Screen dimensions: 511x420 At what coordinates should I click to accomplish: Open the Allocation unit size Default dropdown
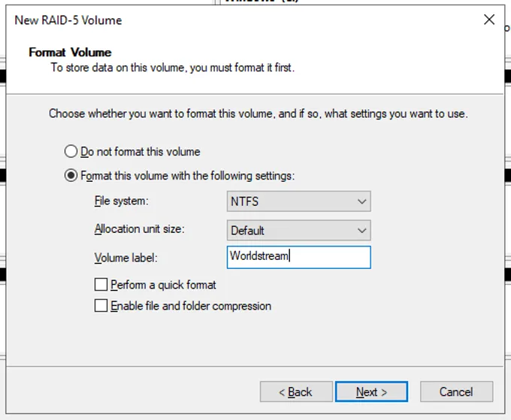point(299,231)
